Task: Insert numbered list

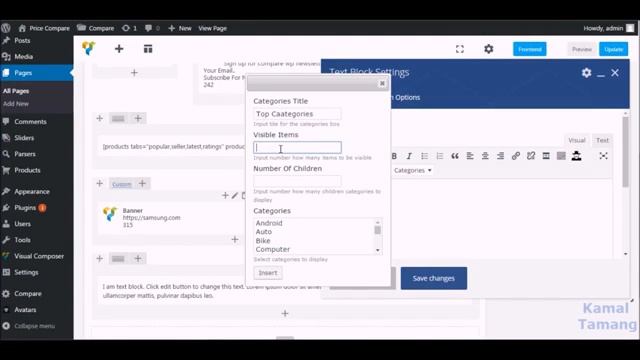Action: point(440,156)
